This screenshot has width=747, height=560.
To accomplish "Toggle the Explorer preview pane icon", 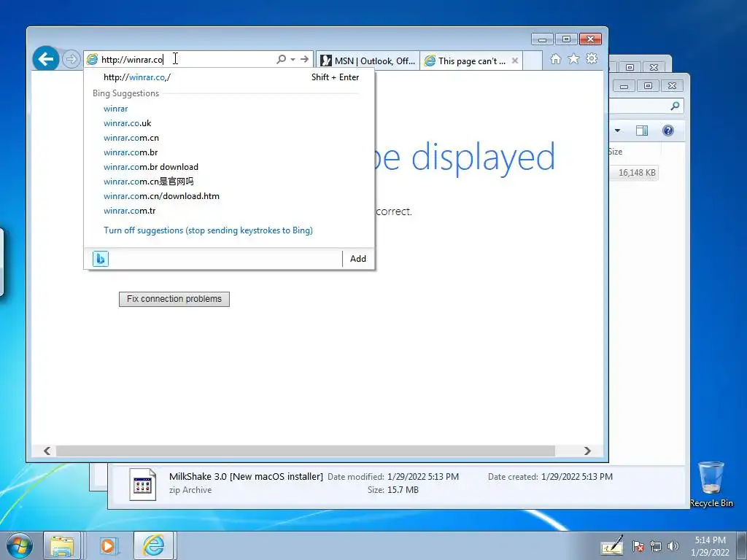I will [x=642, y=131].
